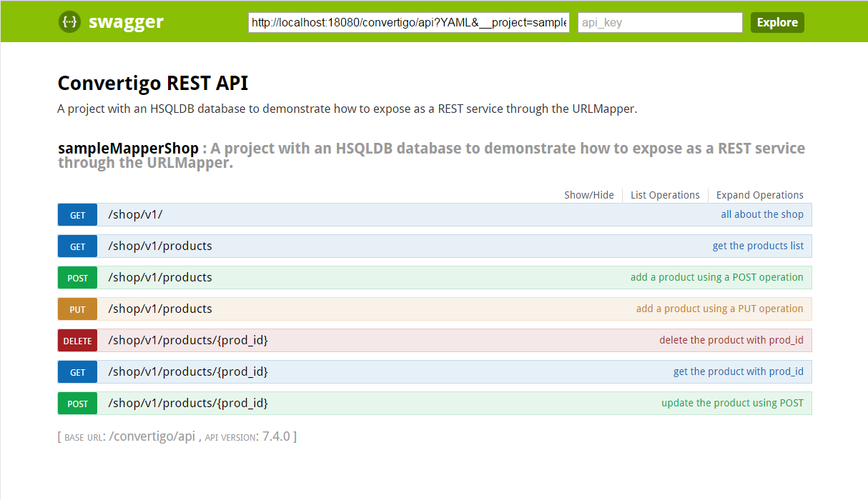Open the sampleMapperShop section heading
Screen dimensions: 868x500
128,149
